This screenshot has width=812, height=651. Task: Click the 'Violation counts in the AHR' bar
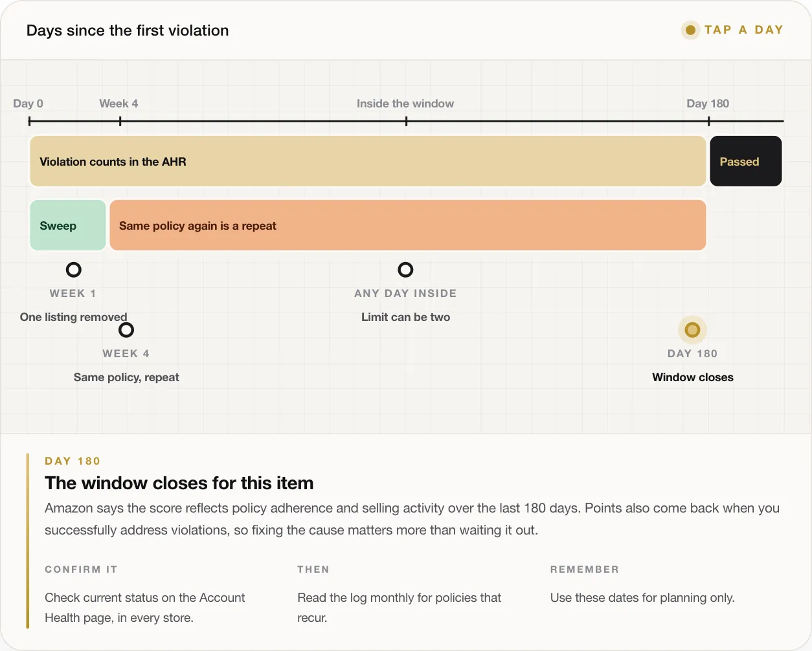368,161
